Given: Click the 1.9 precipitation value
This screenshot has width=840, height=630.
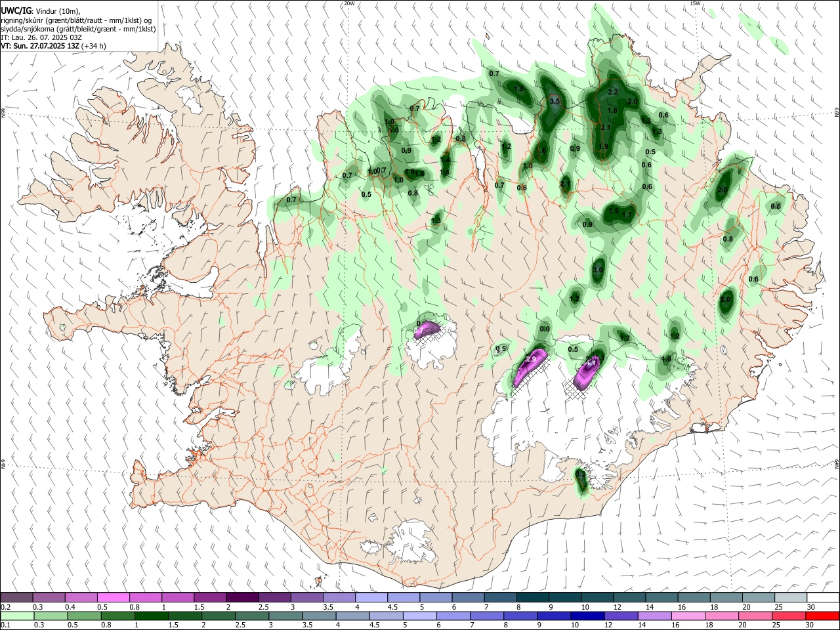Looking at the screenshot, I should click(x=604, y=146).
